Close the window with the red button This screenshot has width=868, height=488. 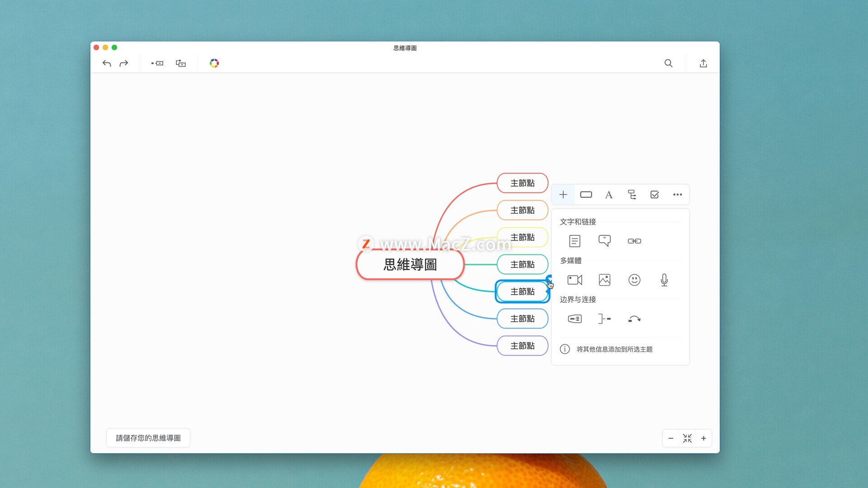coord(96,47)
